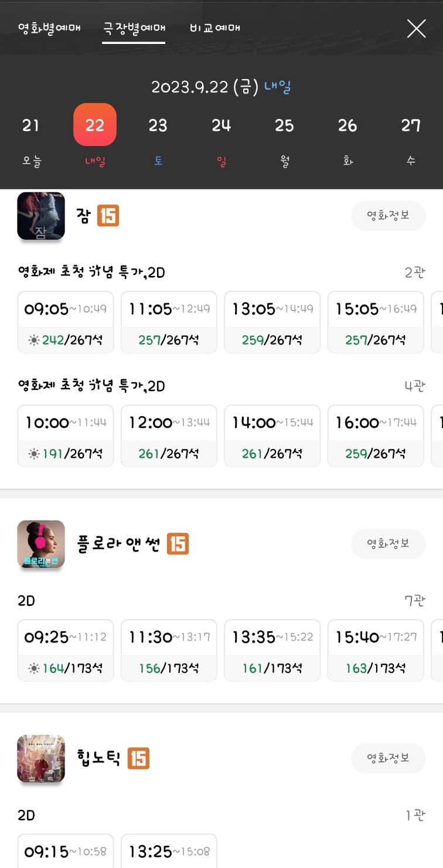443x868 pixels.
Task: Select the 14:00 showtime in 4관
Action: click(272, 436)
